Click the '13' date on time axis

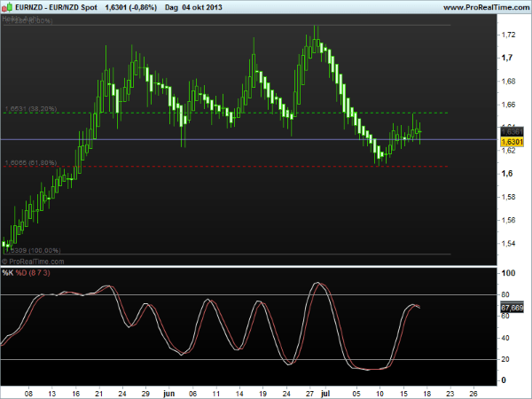[52, 394]
